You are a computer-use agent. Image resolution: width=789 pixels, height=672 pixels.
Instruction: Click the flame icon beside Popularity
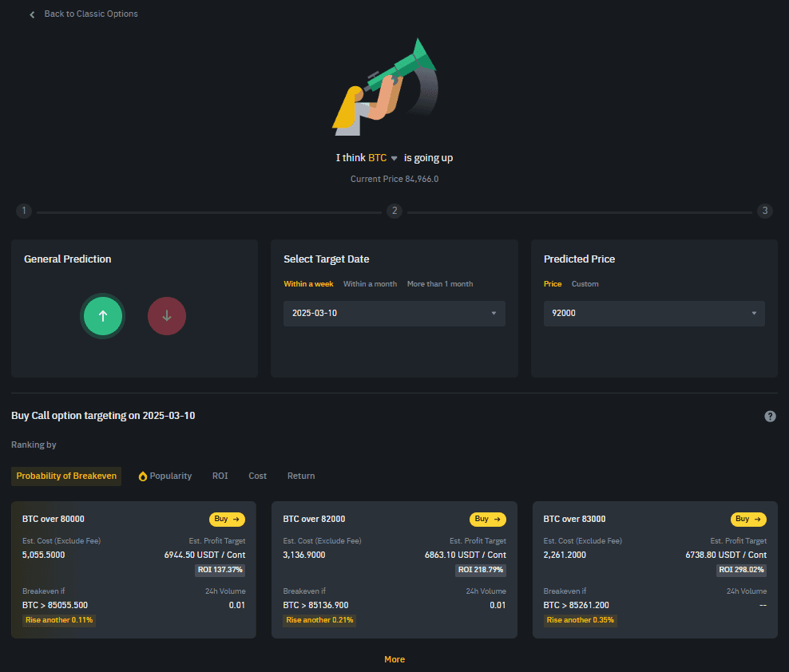click(x=143, y=476)
